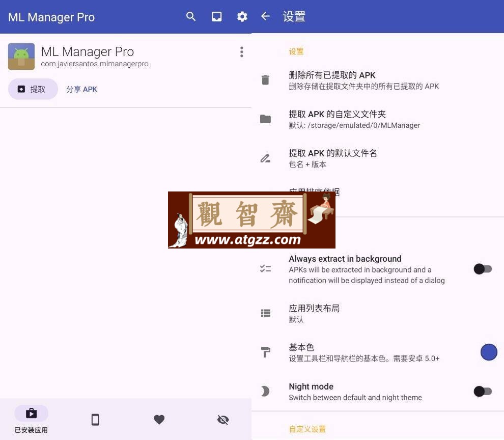Open 提取 APK 的默认文件名 setting

pos(378,158)
